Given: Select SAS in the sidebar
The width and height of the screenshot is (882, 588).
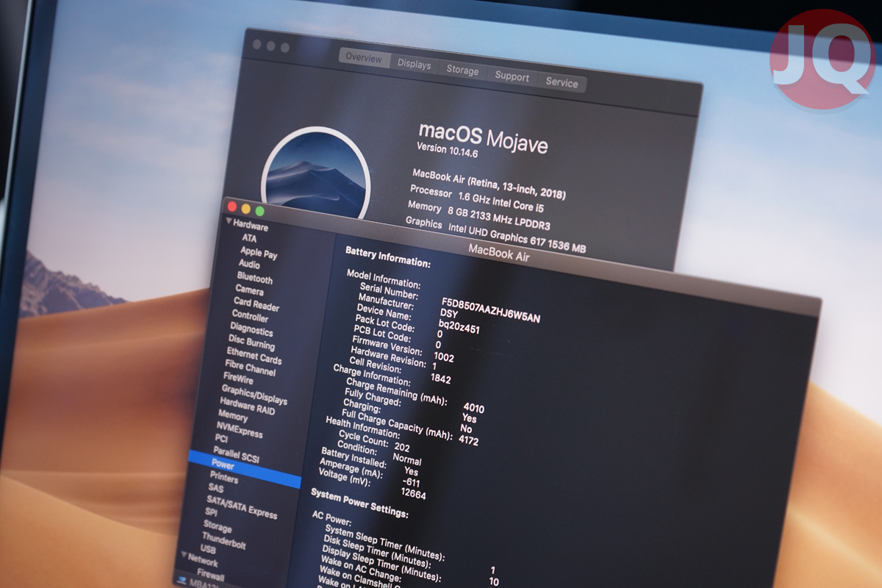Looking at the screenshot, I should 215,488.
